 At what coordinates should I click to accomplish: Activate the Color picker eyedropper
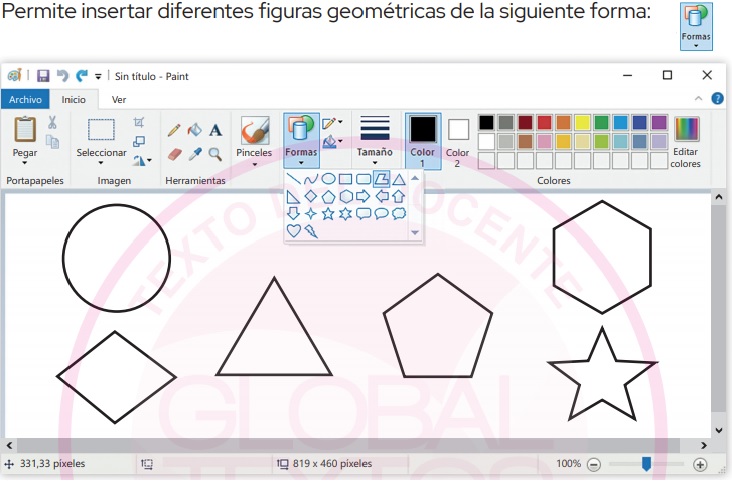[x=195, y=154]
